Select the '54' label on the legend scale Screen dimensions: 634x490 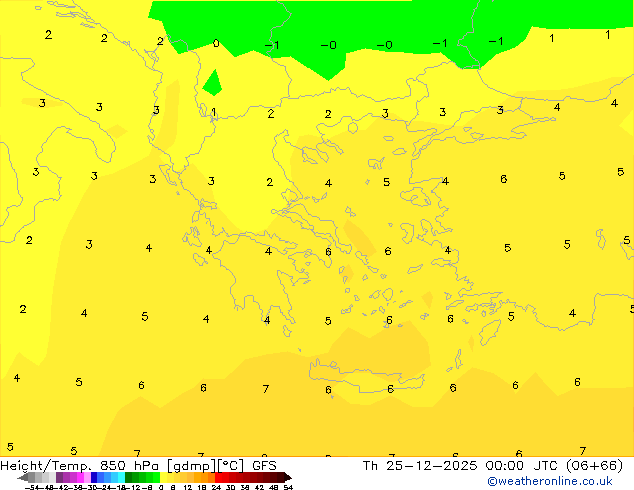[288, 487]
